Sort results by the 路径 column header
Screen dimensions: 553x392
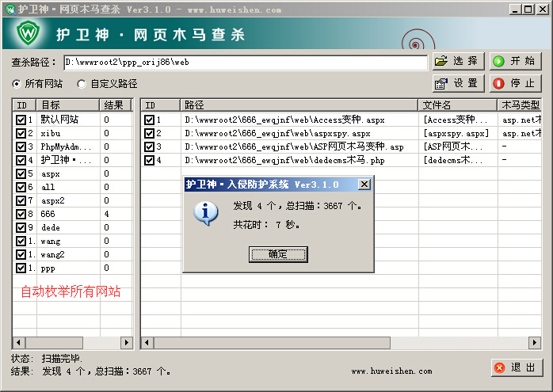coord(299,105)
